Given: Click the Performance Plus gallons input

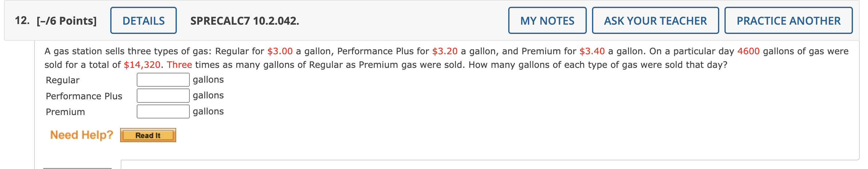Looking at the screenshot, I should 163,96.
